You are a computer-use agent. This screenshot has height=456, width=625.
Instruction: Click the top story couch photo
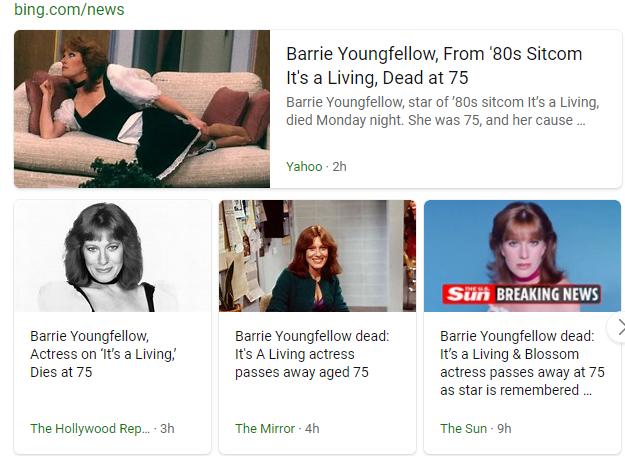142,109
